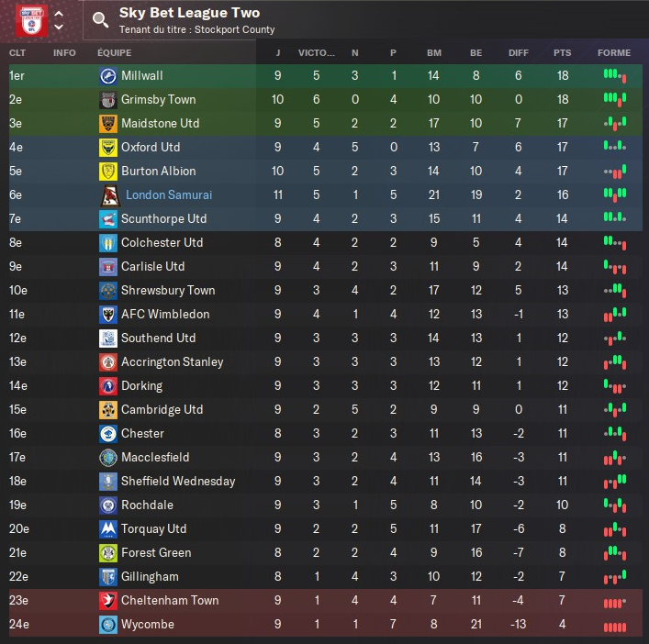Viewport: 649px width, 644px height.
Task: Click the Millwall club crest
Action: (x=108, y=76)
